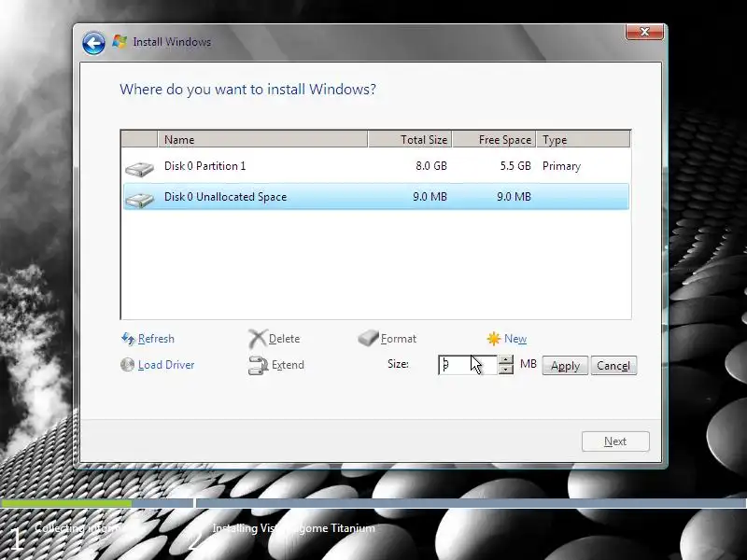Viewport: 747px width, 560px height.
Task: Go back with the blue arrow button
Action: click(93, 44)
